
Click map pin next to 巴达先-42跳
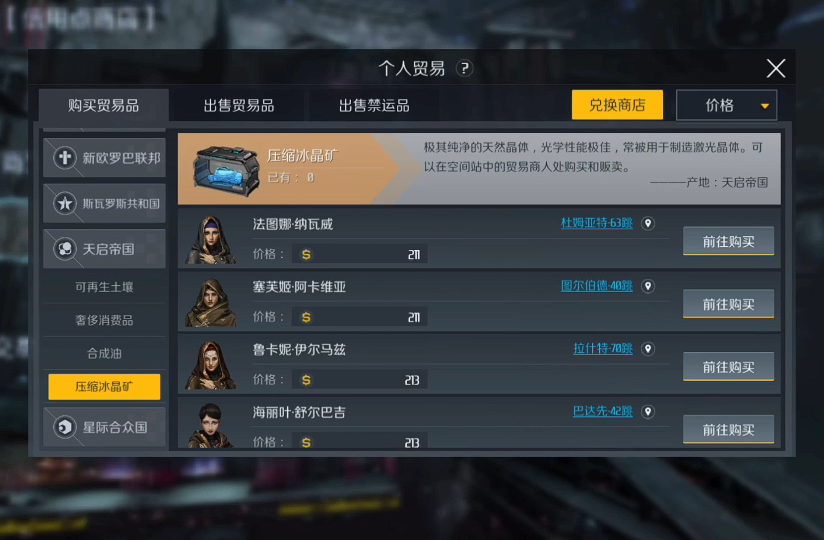(x=648, y=412)
